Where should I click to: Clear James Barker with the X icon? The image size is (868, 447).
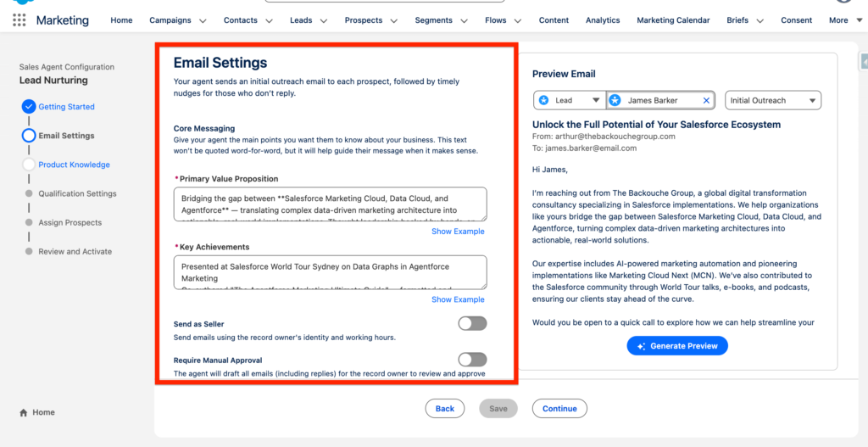(706, 101)
